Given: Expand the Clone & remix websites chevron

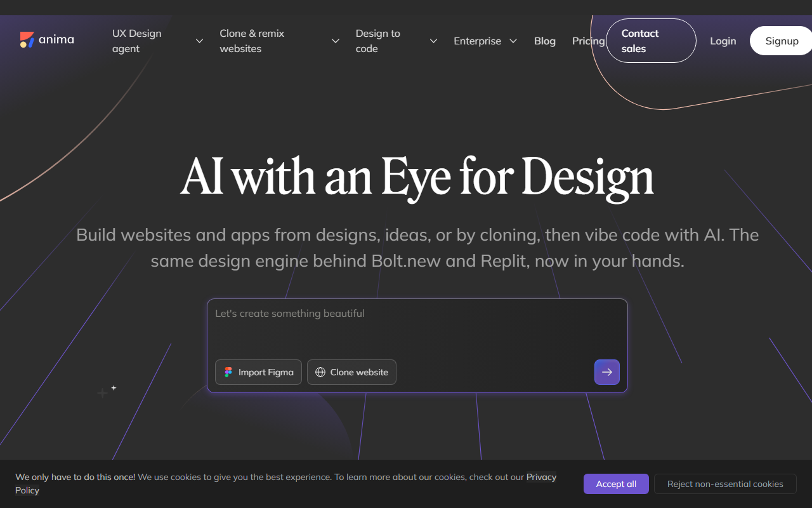Looking at the screenshot, I should click(336, 41).
